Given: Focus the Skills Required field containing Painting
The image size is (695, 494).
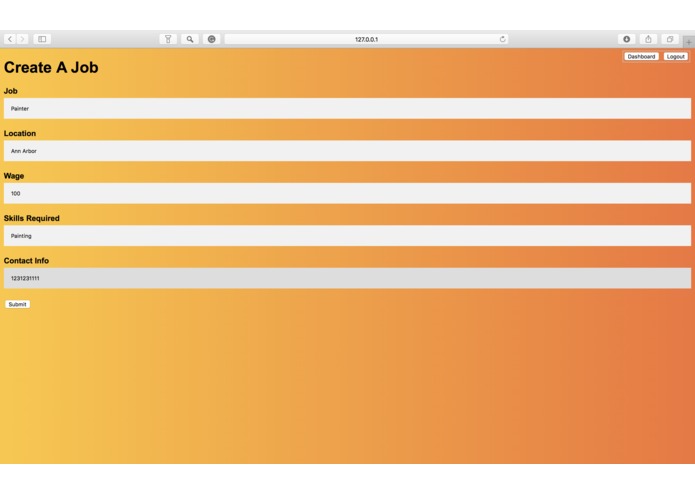Looking at the screenshot, I should tap(347, 236).
